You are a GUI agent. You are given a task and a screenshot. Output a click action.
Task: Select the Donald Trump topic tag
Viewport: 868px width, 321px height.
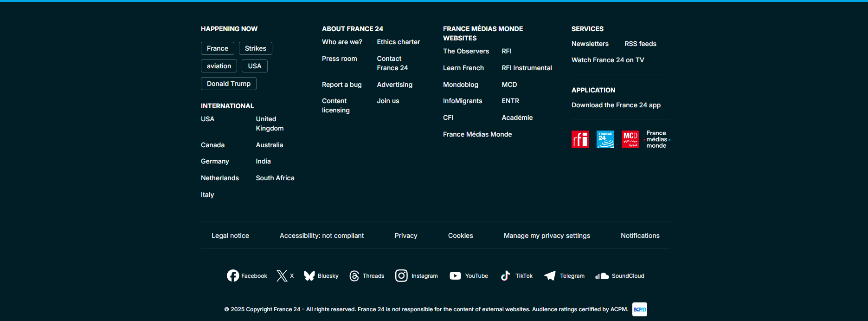229,84
